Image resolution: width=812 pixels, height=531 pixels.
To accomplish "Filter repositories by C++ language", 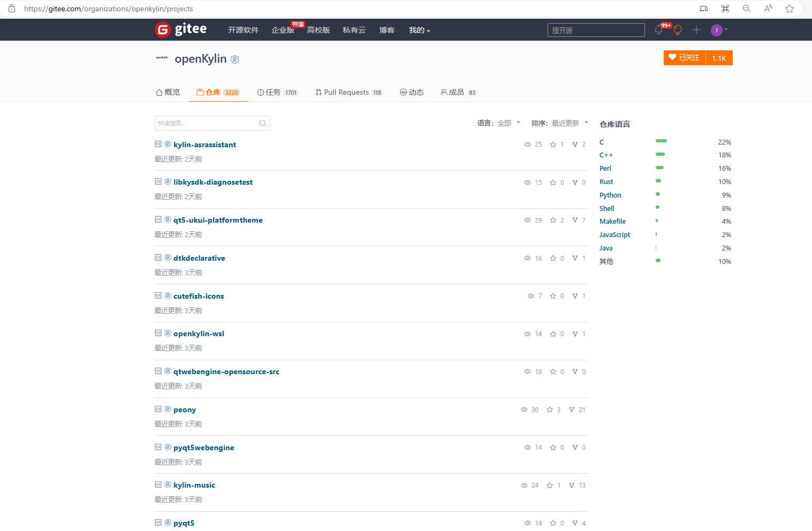I will (606, 155).
